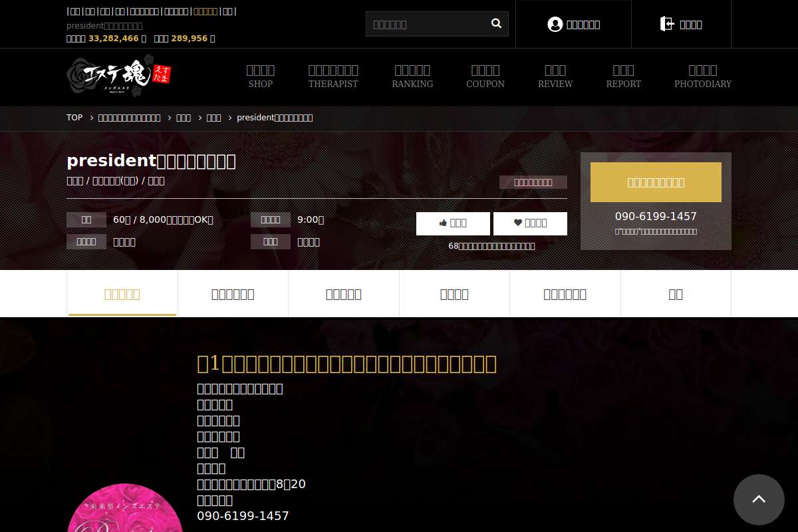Click the TOP breadcrumb link

click(74, 118)
